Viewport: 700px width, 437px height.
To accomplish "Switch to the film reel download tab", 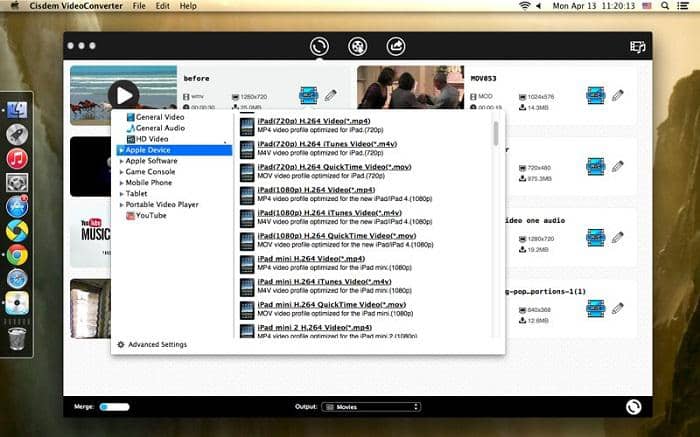I will [x=357, y=46].
